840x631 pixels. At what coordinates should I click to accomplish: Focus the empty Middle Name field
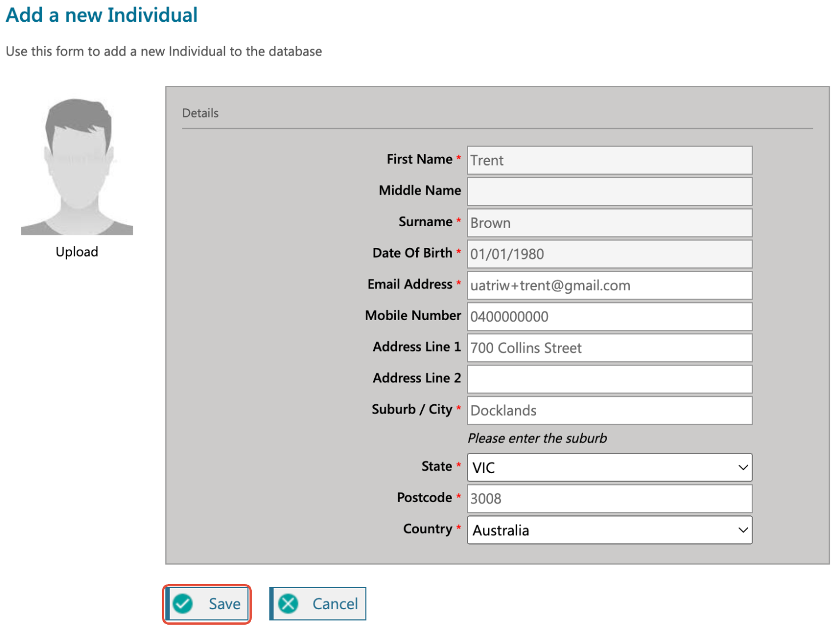[609, 191]
